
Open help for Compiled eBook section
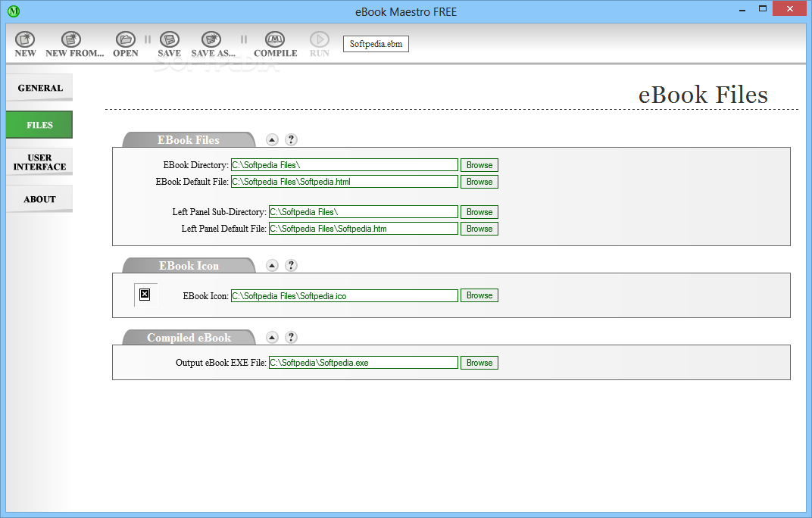291,337
